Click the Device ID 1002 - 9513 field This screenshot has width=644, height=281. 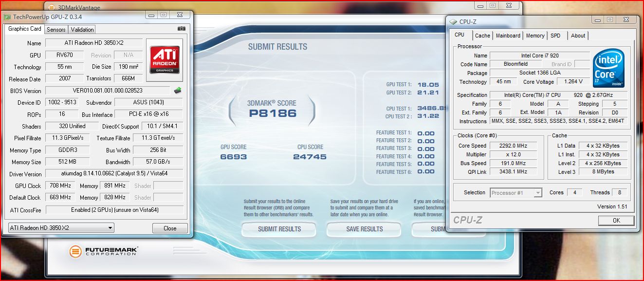tap(61, 102)
